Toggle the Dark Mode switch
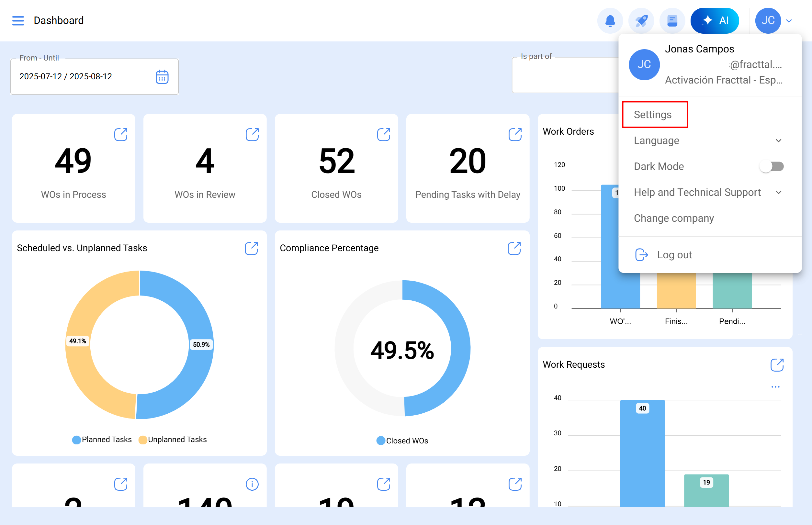Image resolution: width=812 pixels, height=525 pixels. (x=772, y=166)
